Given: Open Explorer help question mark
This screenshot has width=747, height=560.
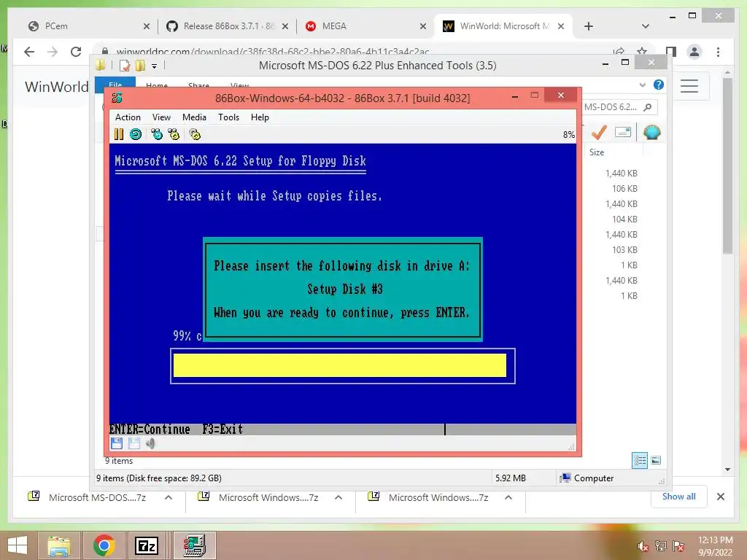Looking at the screenshot, I should [659, 85].
